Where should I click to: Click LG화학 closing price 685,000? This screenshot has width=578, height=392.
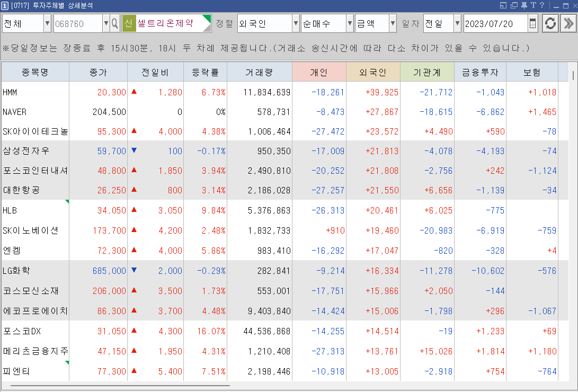point(109,270)
